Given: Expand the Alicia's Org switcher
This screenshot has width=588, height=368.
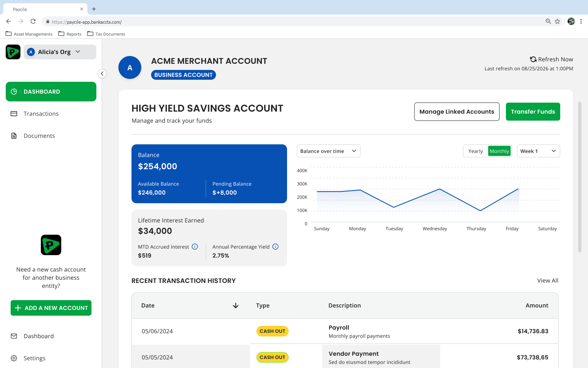Looking at the screenshot, I should (x=60, y=52).
